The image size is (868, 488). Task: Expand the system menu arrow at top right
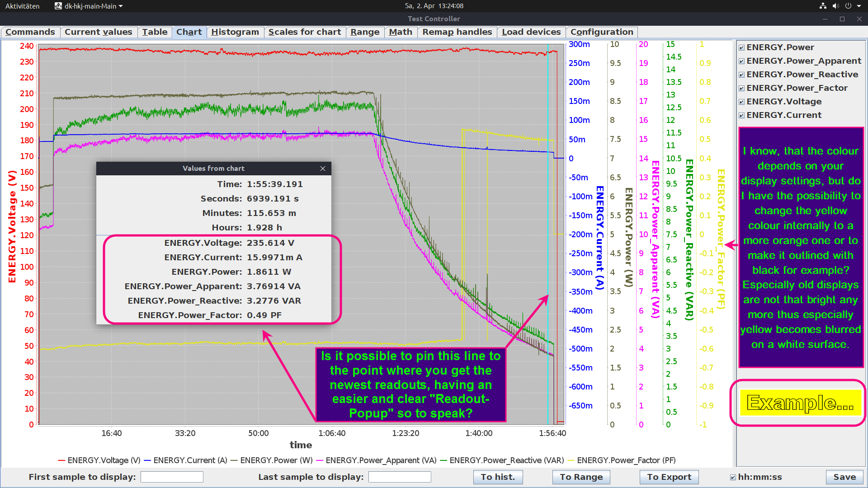coord(859,6)
